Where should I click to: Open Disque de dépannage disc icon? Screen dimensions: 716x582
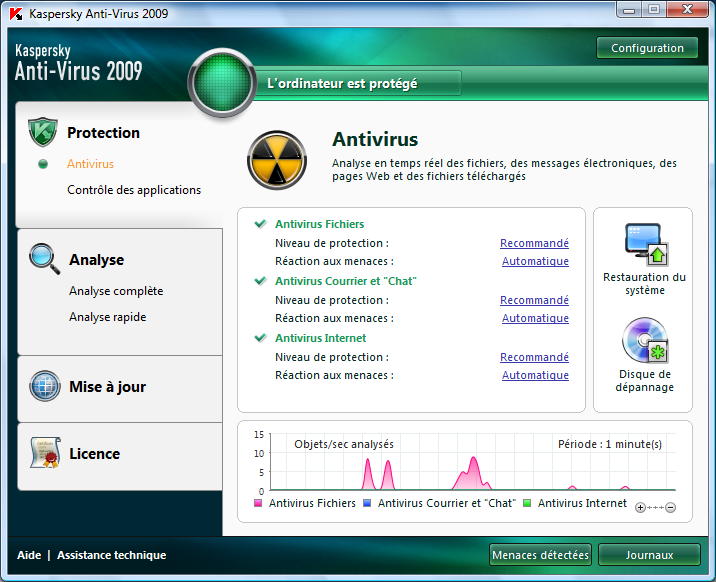(x=644, y=341)
